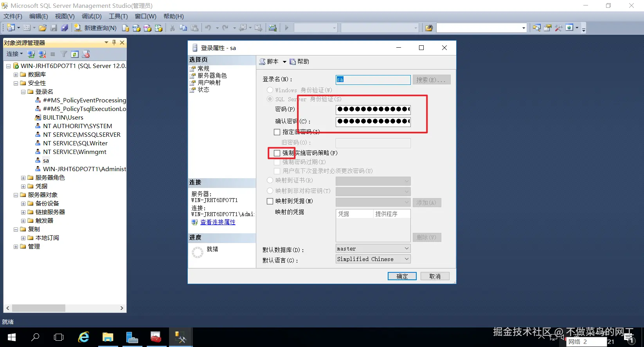Select the Windows 身份验证 radio button
644x347 pixels.
pos(270,90)
